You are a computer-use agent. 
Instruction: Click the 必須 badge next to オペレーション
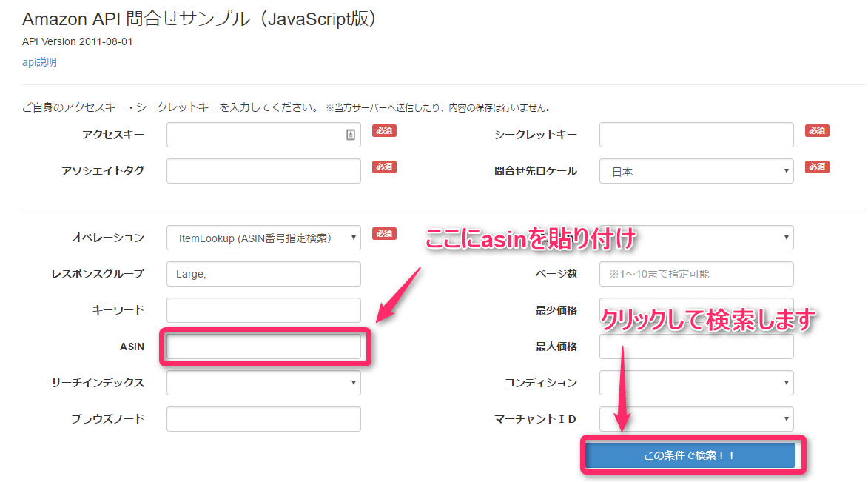coord(384,234)
